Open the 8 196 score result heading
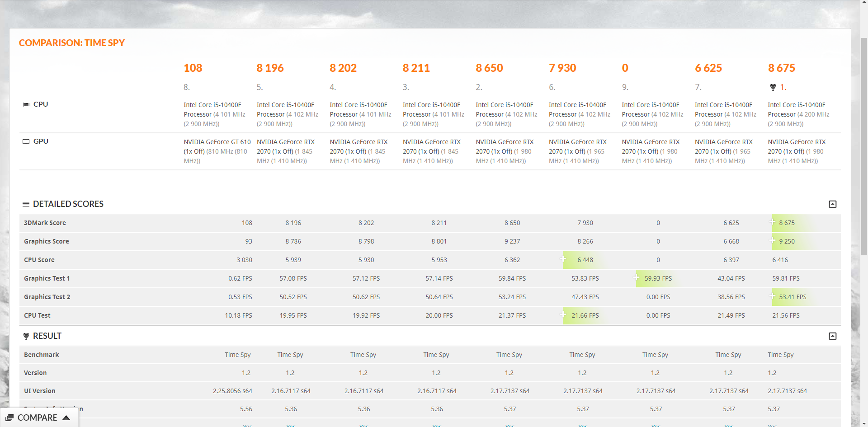The height and width of the screenshot is (427, 868). click(x=270, y=68)
